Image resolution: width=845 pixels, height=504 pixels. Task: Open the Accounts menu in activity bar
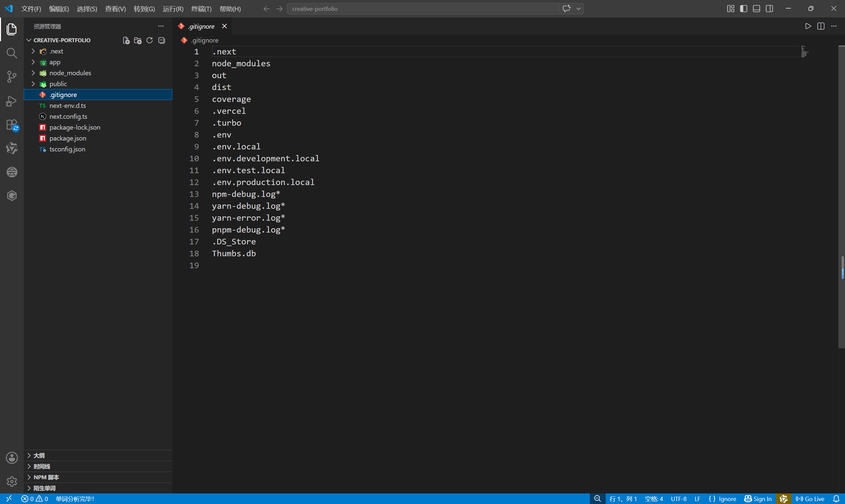point(12,458)
